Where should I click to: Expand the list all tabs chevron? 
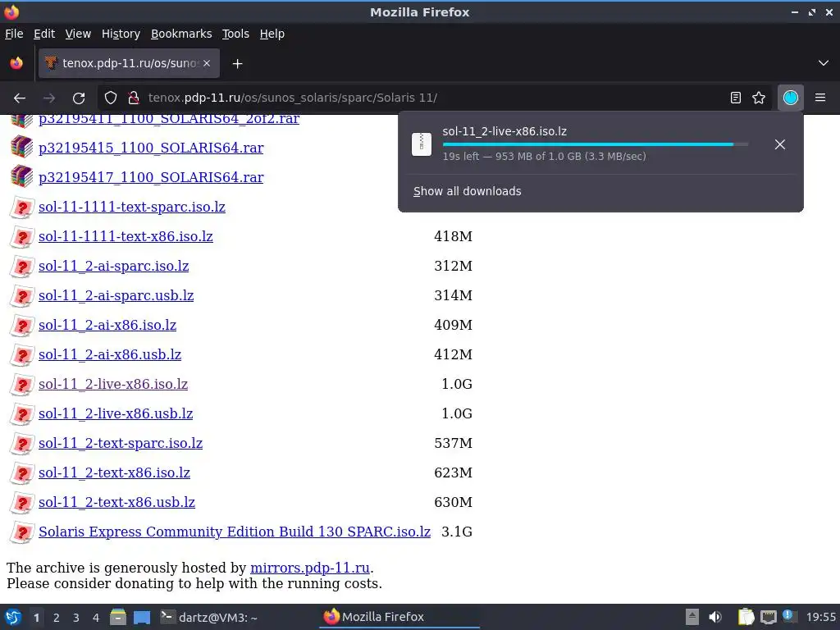click(824, 63)
